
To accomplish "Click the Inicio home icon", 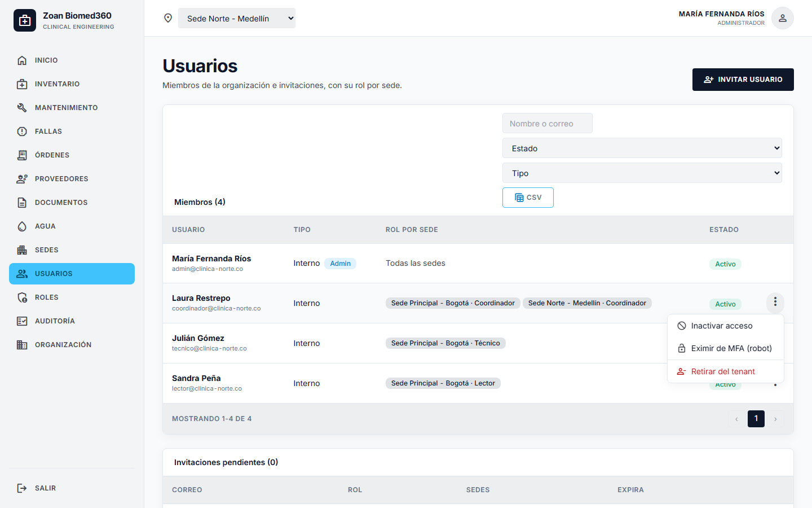I will point(22,60).
